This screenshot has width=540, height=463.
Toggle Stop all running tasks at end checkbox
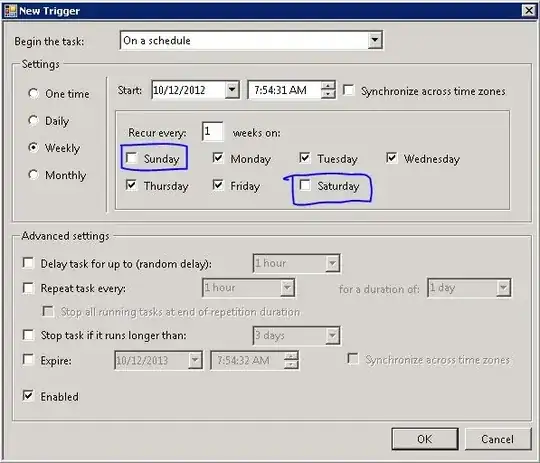[x=48, y=311]
